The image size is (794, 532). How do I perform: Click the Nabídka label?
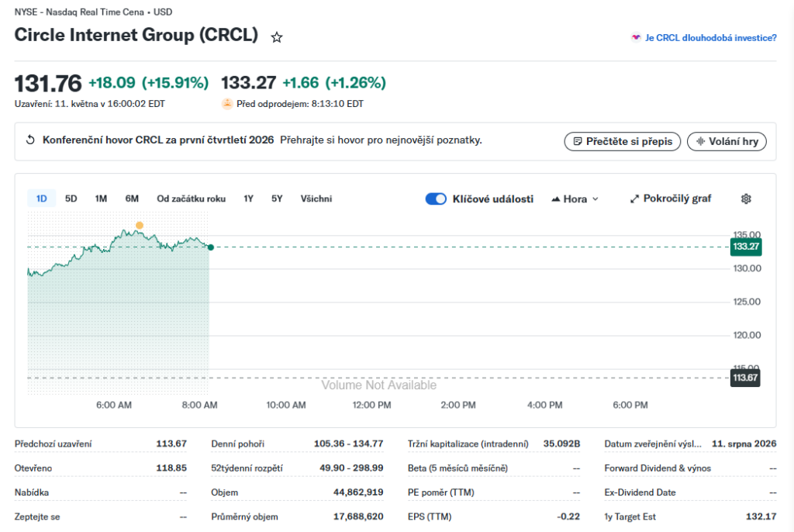click(31, 492)
